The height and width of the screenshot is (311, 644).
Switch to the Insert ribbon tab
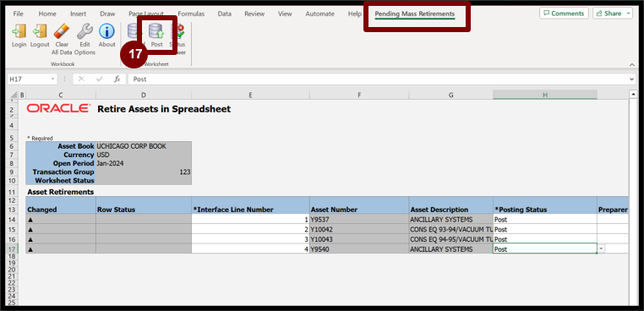coord(78,14)
